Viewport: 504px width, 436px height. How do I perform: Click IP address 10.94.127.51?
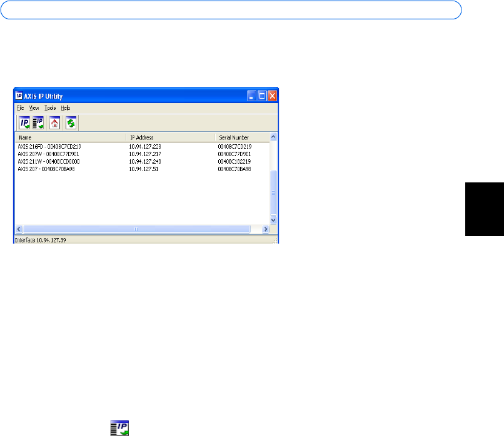pyautogui.click(x=144, y=169)
